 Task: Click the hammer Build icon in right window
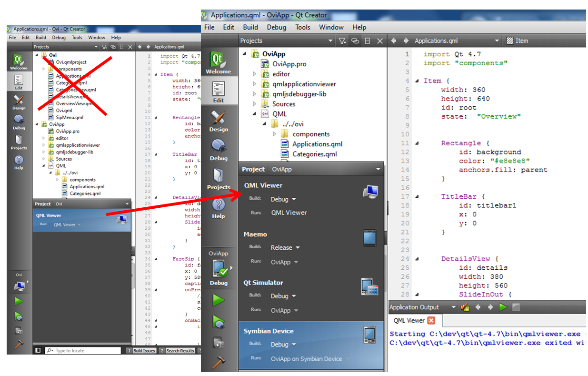click(x=219, y=362)
